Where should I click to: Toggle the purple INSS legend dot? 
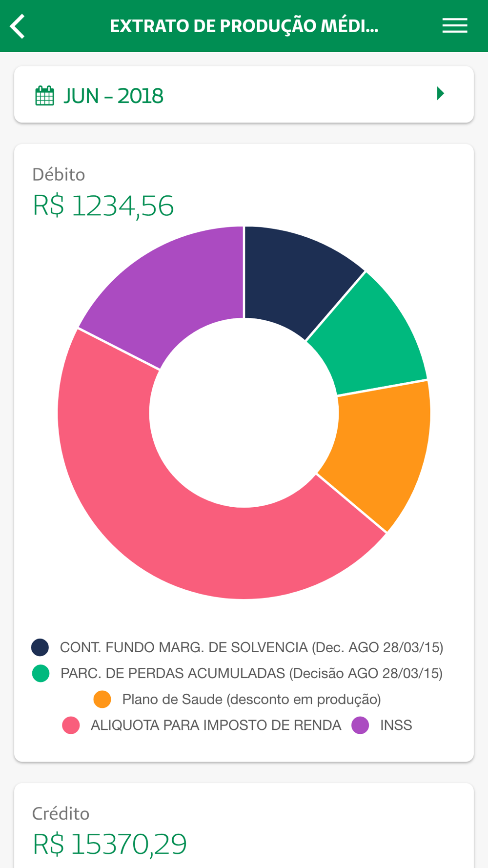click(360, 725)
